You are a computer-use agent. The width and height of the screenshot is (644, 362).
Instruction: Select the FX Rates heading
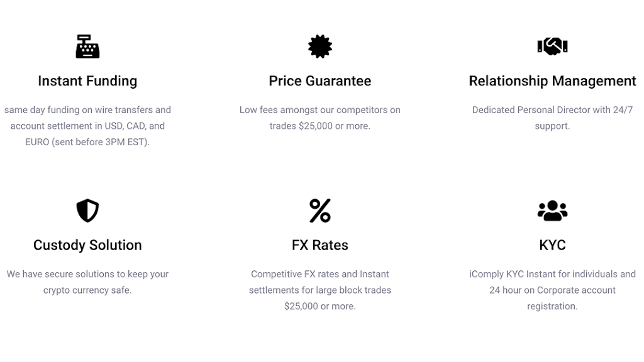pyautogui.click(x=319, y=245)
